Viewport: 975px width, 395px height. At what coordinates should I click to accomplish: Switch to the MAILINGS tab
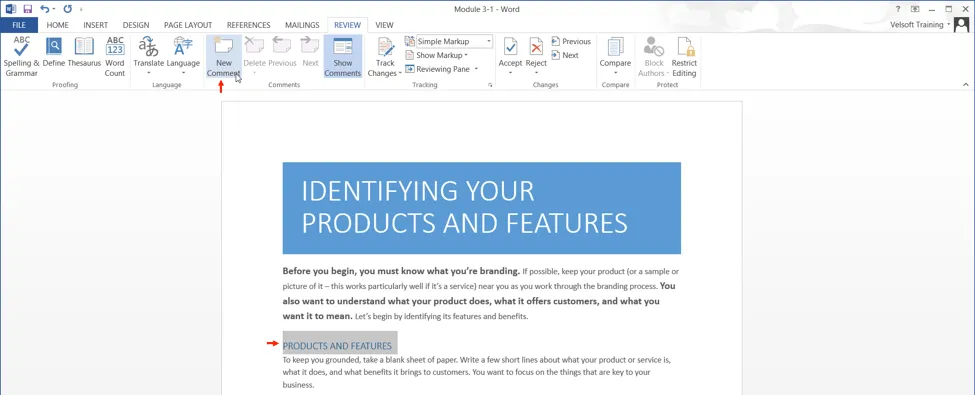coord(302,25)
